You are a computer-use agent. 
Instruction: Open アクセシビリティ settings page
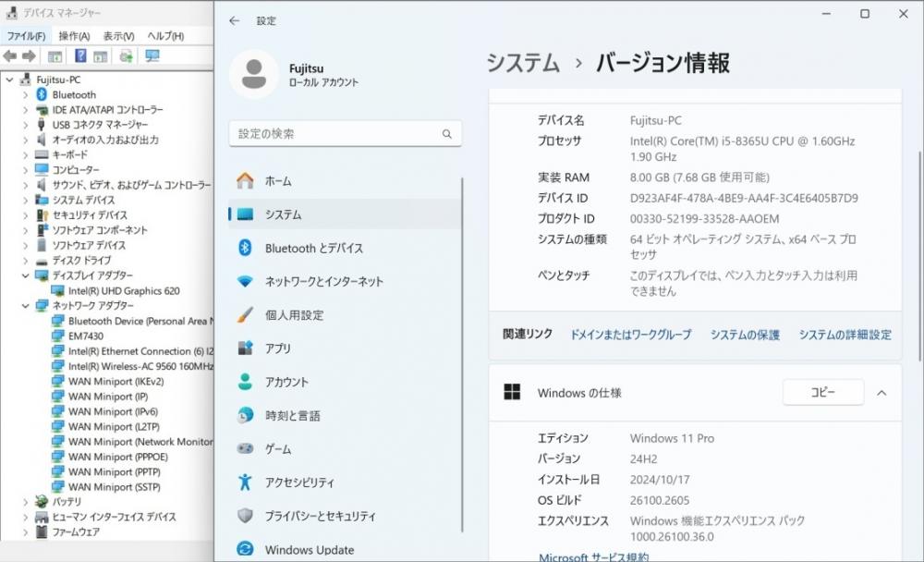click(x=345, y=483)
